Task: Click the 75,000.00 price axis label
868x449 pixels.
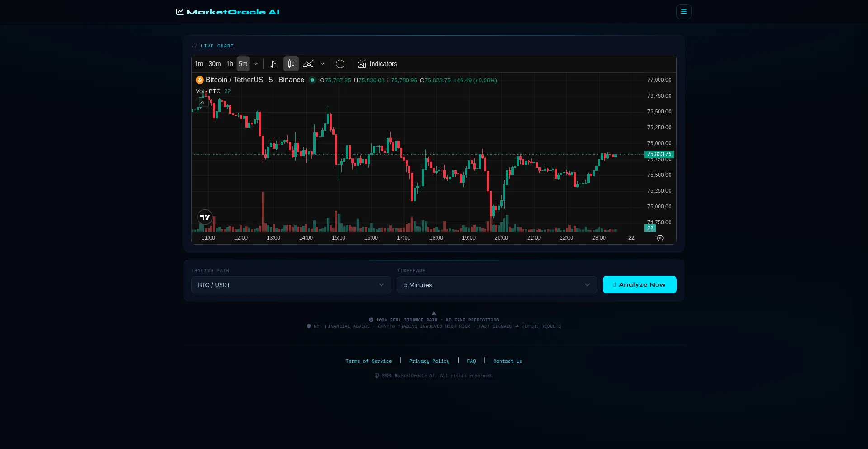Action: point(659,207)
